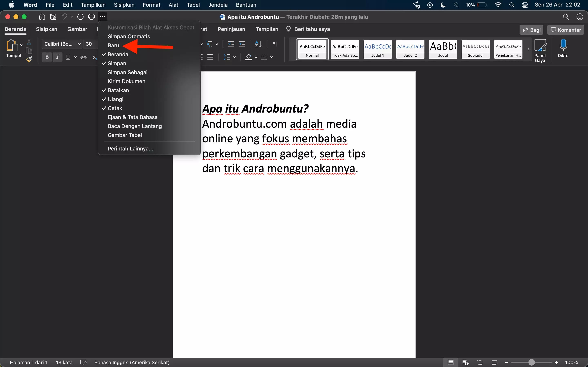Apply the Judul 2 style
The image size is (588, 367).
click(410, 50)
